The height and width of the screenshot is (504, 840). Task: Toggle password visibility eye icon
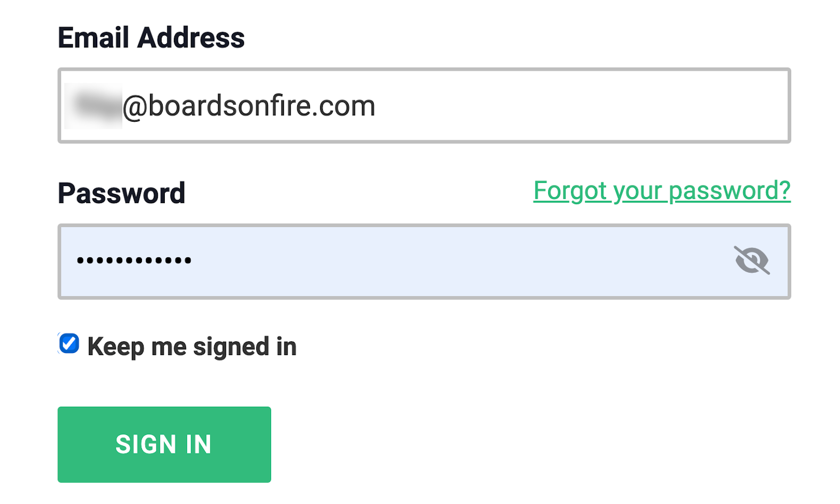coord(752,260)
